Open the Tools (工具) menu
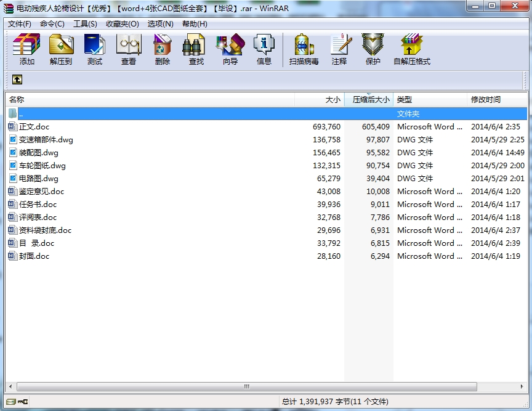The image size is (532, 411). coord(85,24)
